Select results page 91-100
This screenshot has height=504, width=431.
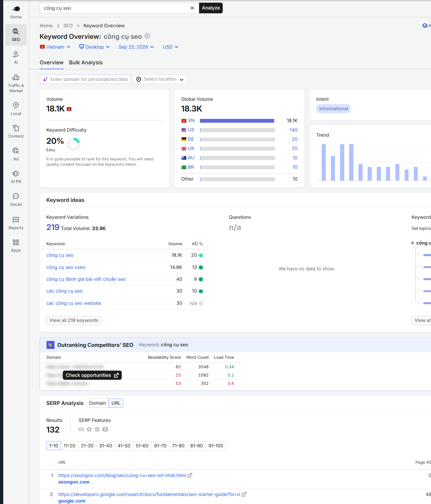tap(216, 446)
